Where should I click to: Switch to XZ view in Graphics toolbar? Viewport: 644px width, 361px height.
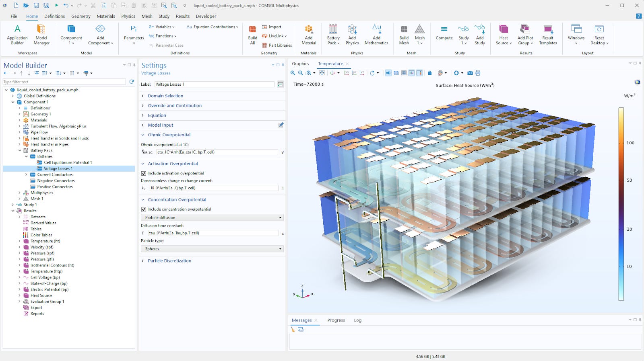[x=362, y=73]
